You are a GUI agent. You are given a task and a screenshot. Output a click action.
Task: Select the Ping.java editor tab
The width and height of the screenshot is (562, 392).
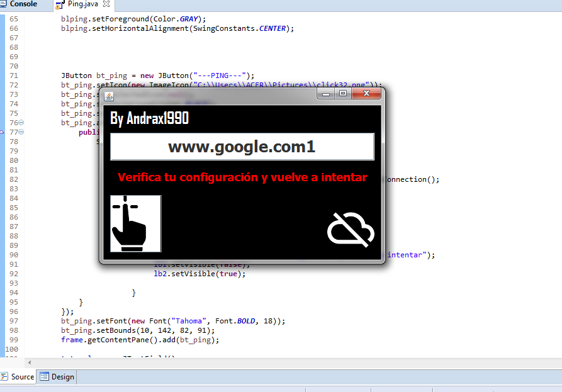point(83,4)
